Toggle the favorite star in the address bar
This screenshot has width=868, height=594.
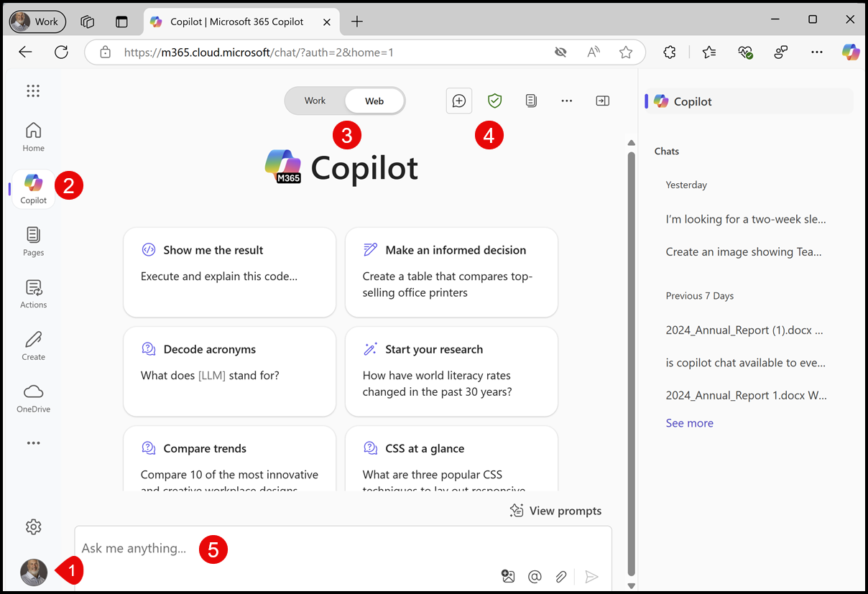tap(625, 52)
